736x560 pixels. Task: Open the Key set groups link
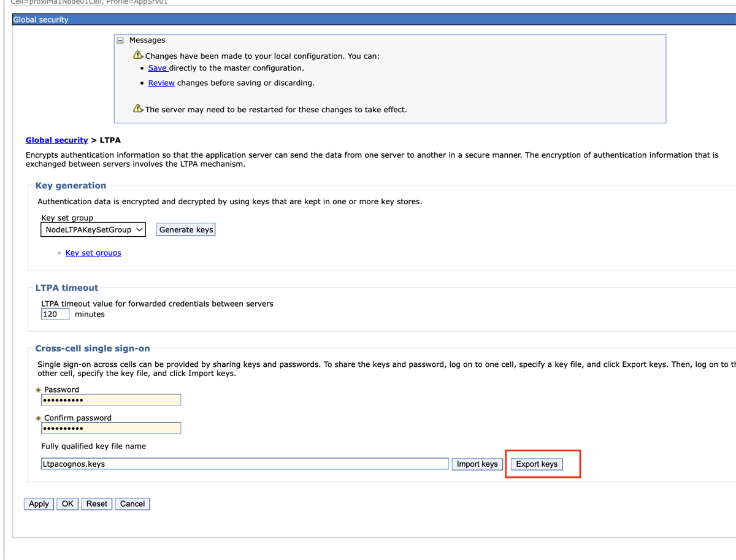click(x=93, y=253)
